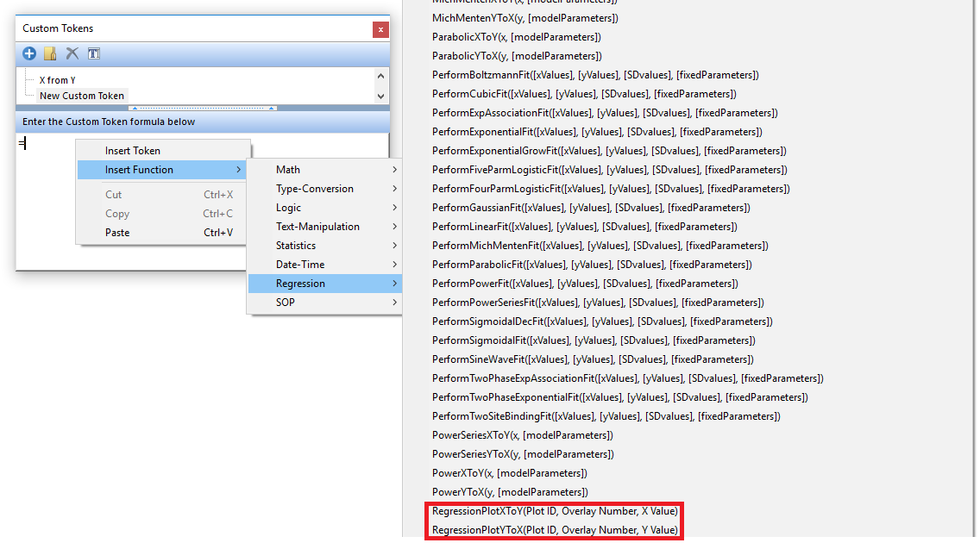Select RegressionPlotXToY function

[554, 511]
